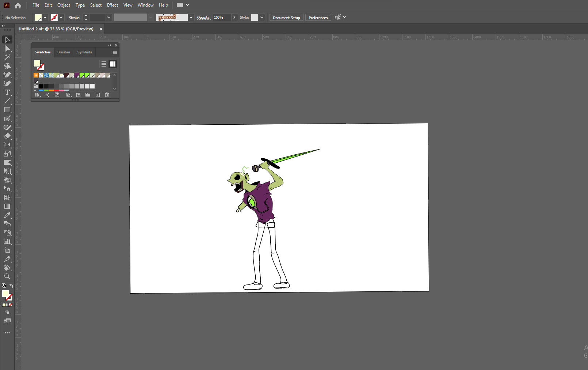Swap fill and stroke colors

tap(11, 286)
